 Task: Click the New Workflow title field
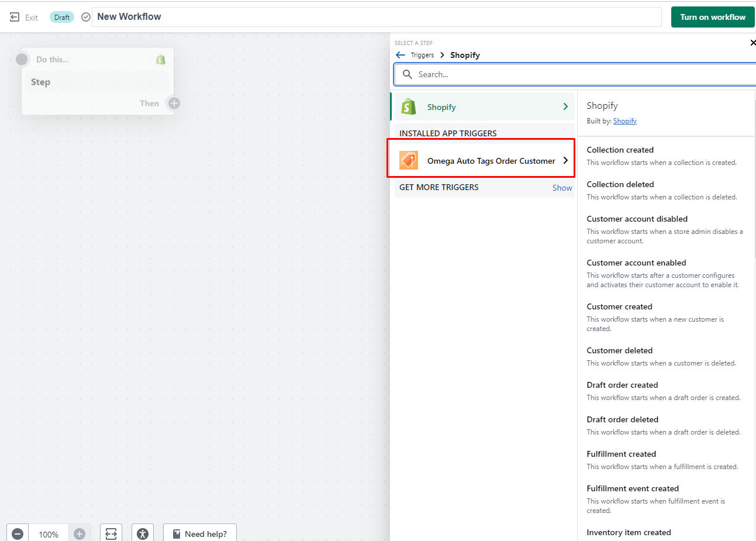coord(374,17)
